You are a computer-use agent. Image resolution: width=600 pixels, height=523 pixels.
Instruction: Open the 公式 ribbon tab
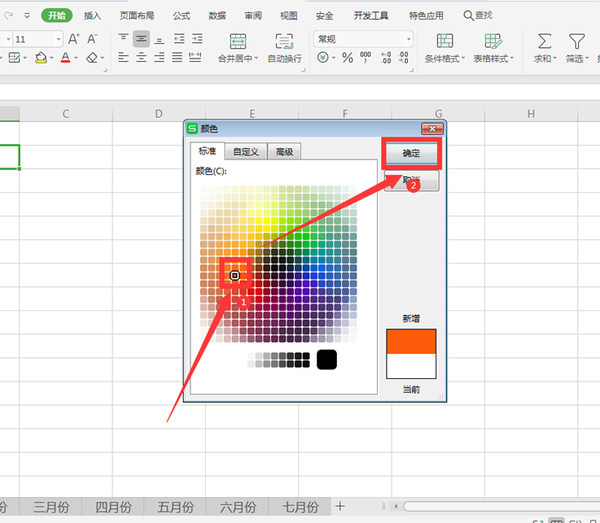(181, 16)
